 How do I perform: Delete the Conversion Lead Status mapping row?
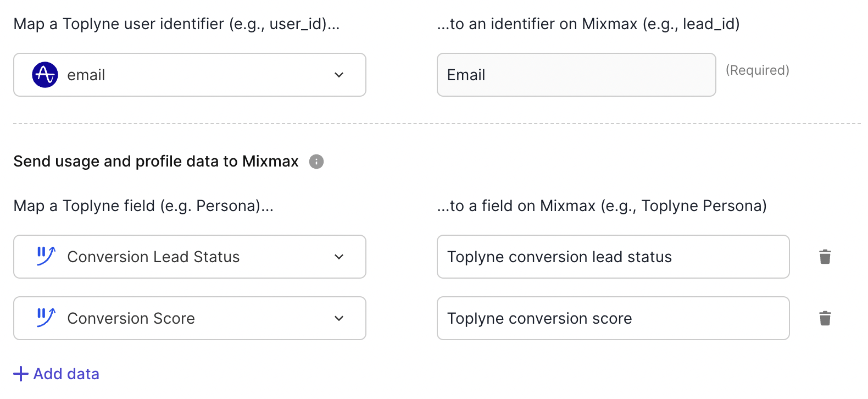coord(825,257)
